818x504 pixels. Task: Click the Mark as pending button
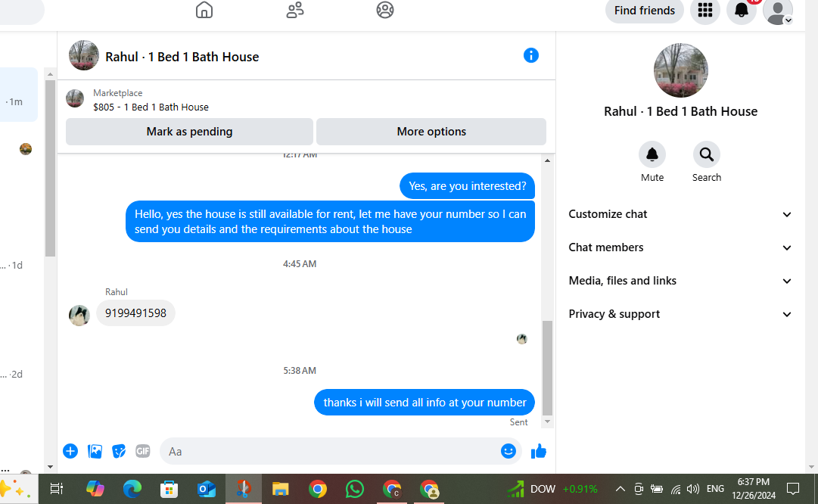tap(189, 132)
